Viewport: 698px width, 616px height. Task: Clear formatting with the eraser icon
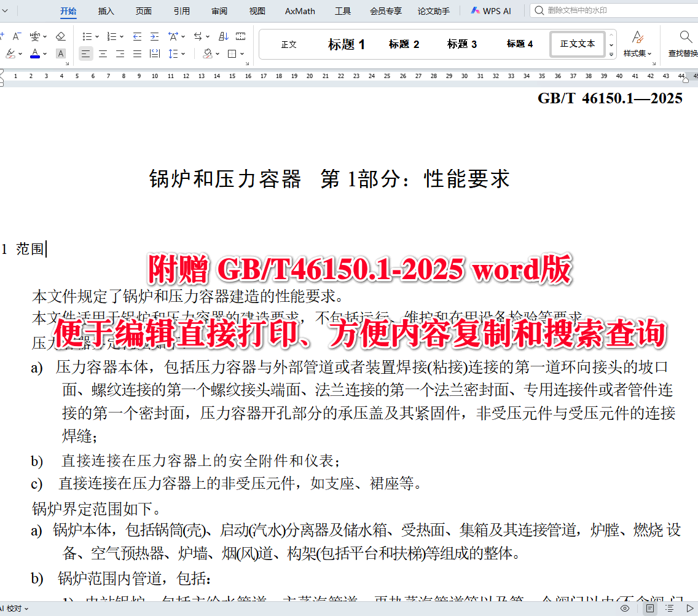[61, 36]
